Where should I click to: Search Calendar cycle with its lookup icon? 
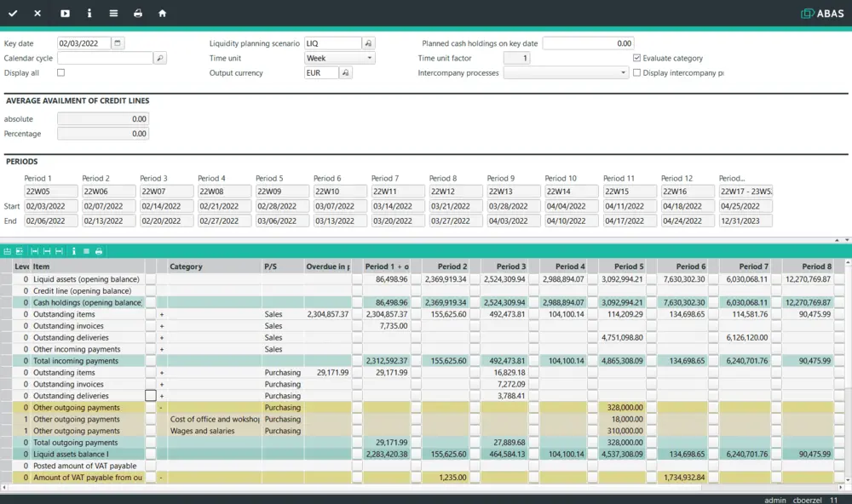[160, 58]
